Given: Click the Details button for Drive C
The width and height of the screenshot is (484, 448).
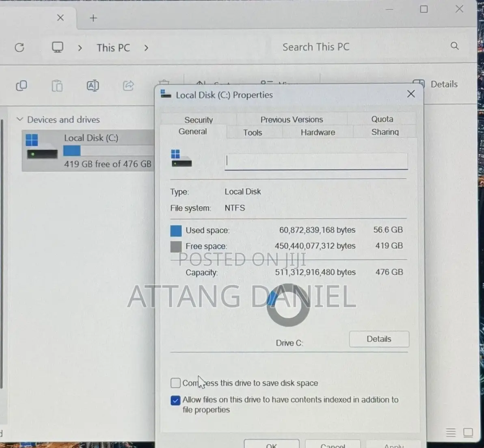Looking at the screenshot, I should coord(379,339).
